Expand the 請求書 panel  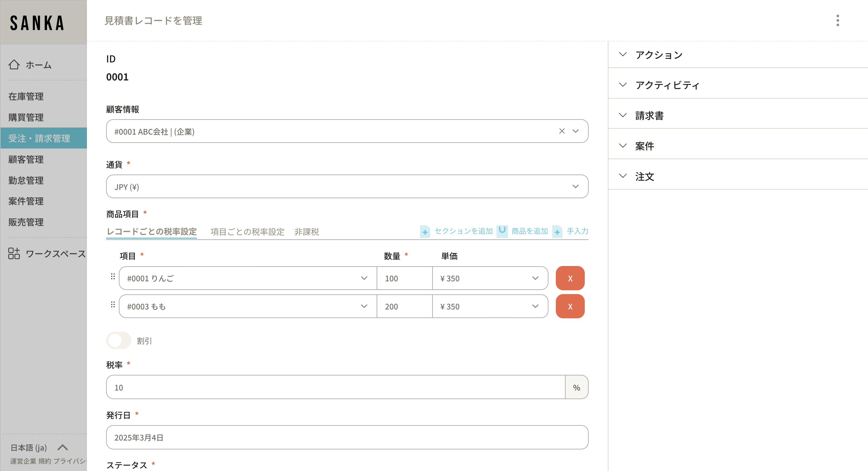click(649, 116)
